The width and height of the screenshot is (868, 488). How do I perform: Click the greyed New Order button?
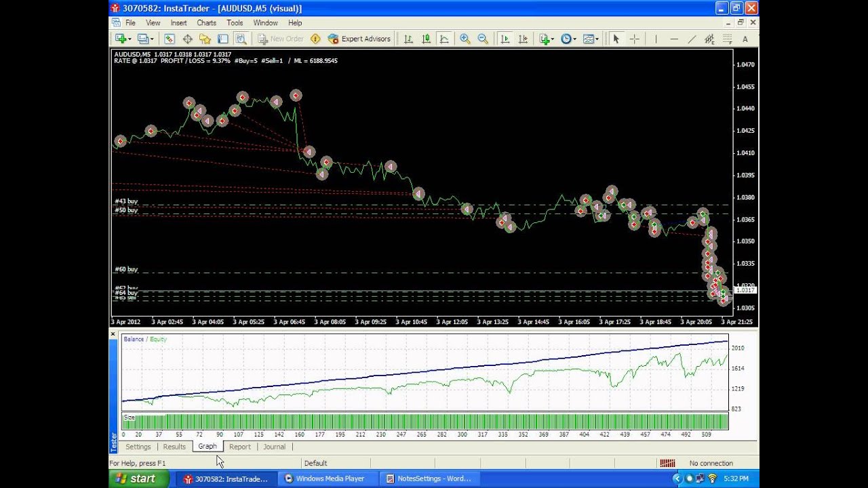281,39
